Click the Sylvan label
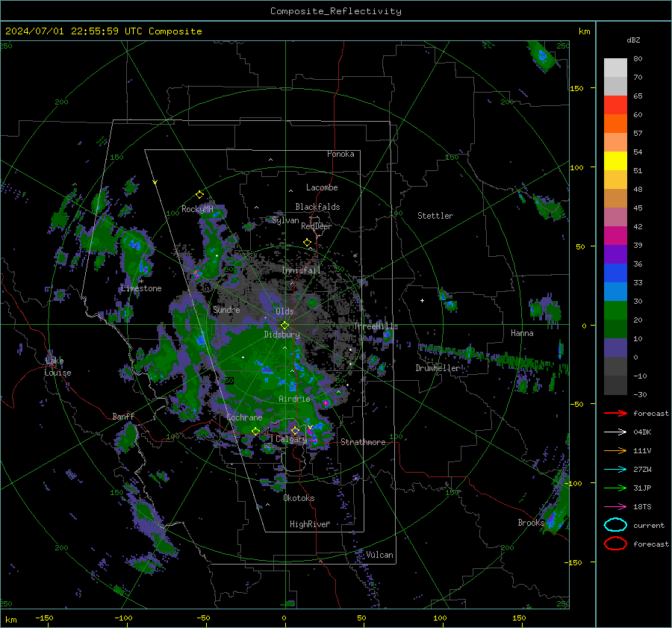The height and width of the screenshot is (628, 672). coord(285,220)
